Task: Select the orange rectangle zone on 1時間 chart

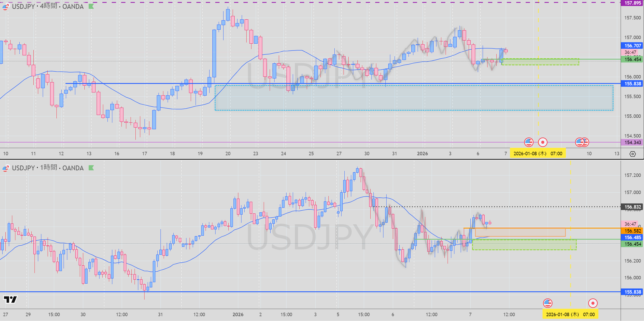Action: (x=520, y=232)
